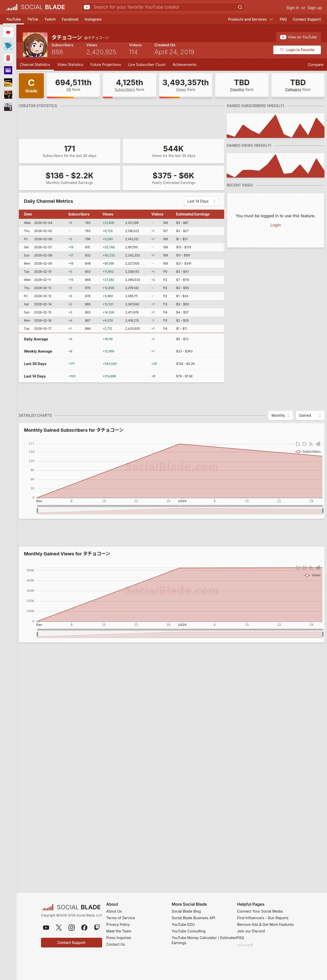
Task: Click the right handle of Subscribers range slider
Action: (323, 511)
